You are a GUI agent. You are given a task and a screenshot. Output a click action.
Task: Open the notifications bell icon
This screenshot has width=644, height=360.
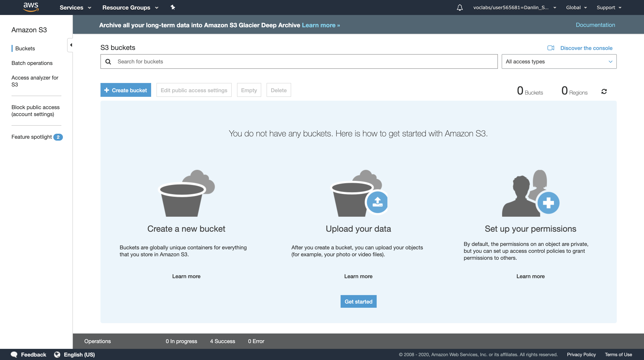click(460, 7)
